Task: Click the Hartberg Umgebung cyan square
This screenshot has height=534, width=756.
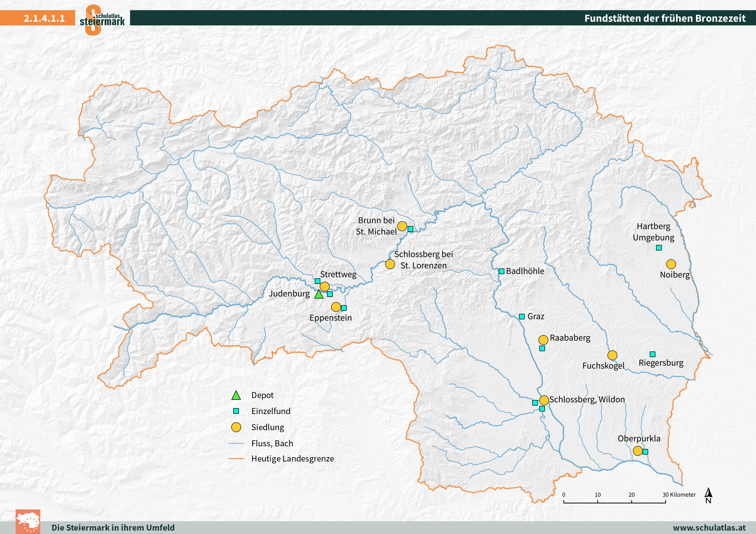Action: [659, 247]
